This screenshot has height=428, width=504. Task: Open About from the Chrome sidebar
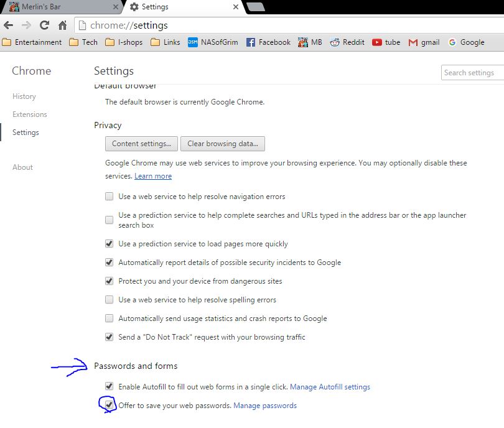22,167
